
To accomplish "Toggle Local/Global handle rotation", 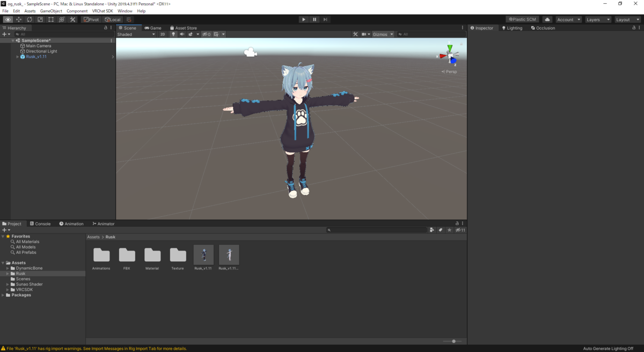I will point(113,19).
